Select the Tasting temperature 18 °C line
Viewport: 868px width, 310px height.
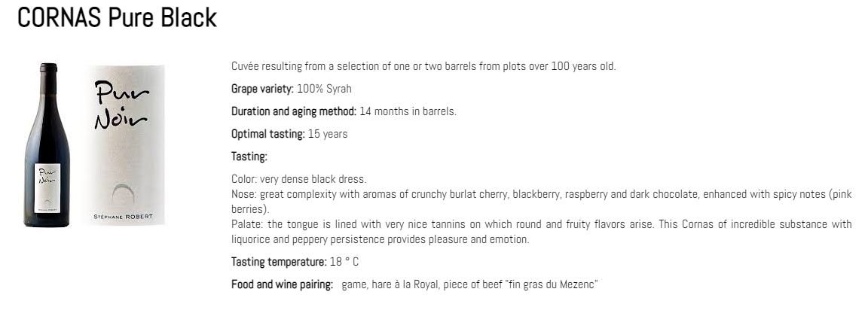click(x=295, y=262)
